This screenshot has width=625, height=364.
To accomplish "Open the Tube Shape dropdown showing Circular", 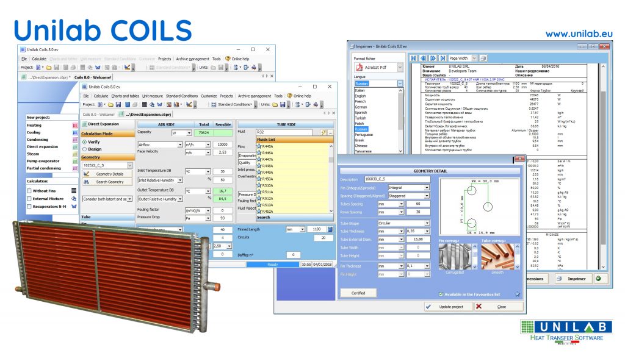I will click(x=427, y=223).
